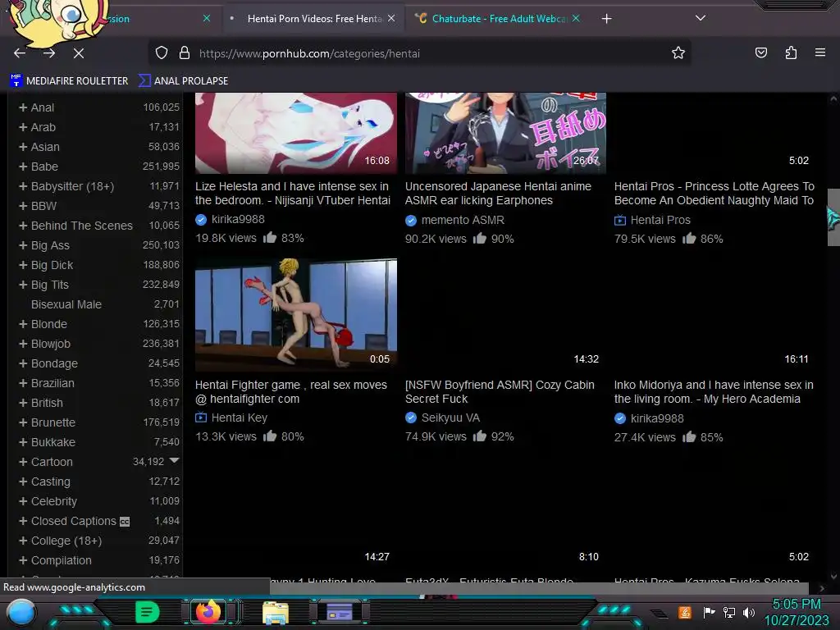Close the first tab ending in "ssion"
840x630 pixels.
point(207,18)
